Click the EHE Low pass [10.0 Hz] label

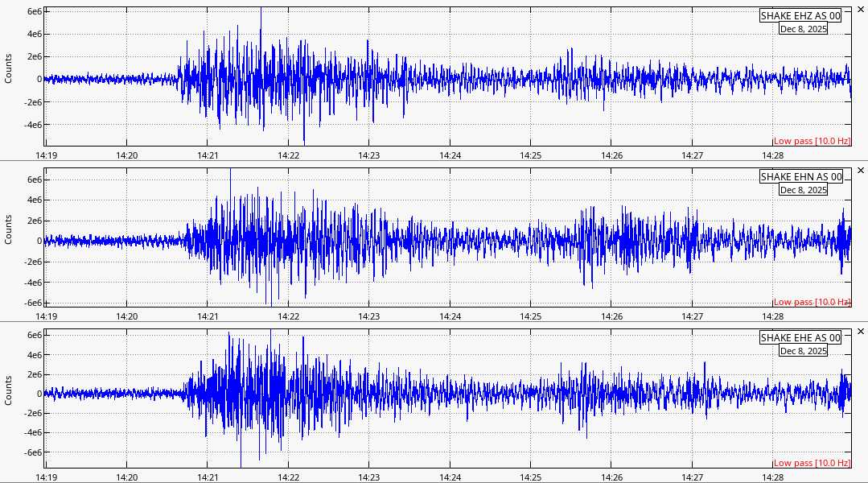[x=812, y=463]
